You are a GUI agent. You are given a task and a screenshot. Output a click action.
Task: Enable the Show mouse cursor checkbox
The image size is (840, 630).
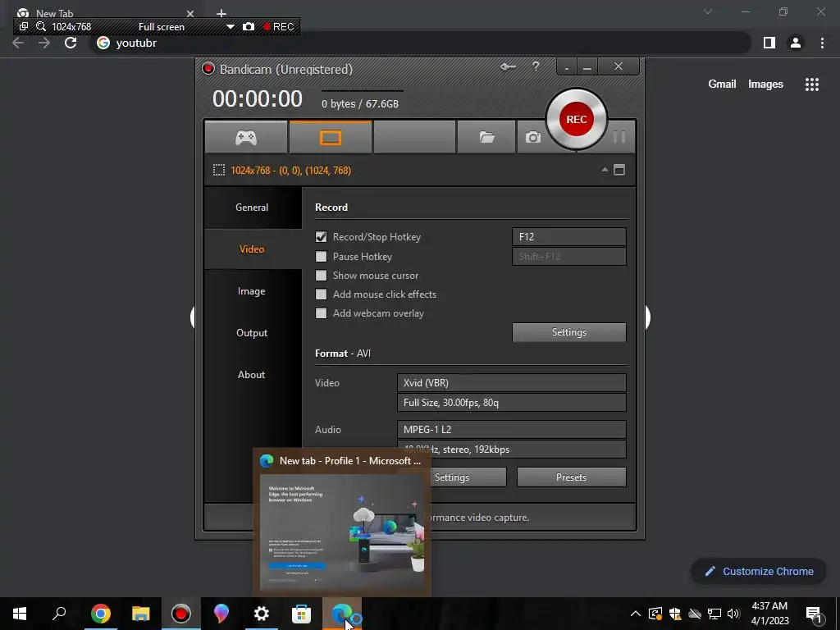point(321,276)
